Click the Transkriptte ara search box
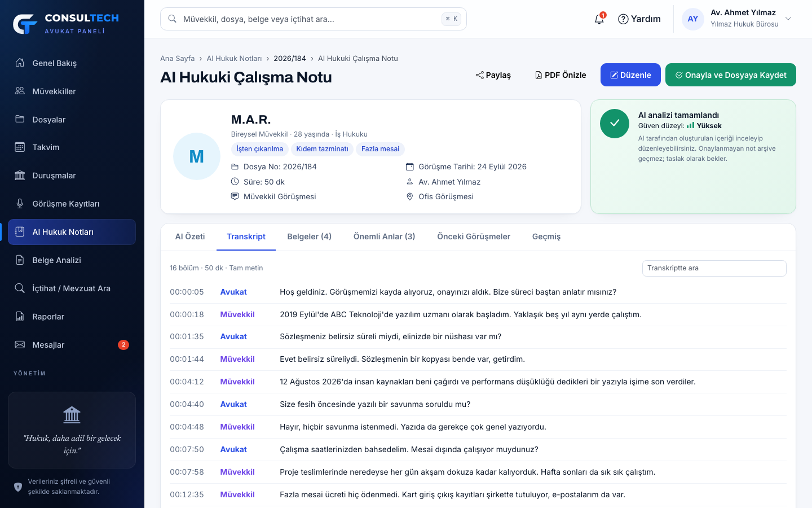Screen dimensions: 812x508 (x=714, y=268)
